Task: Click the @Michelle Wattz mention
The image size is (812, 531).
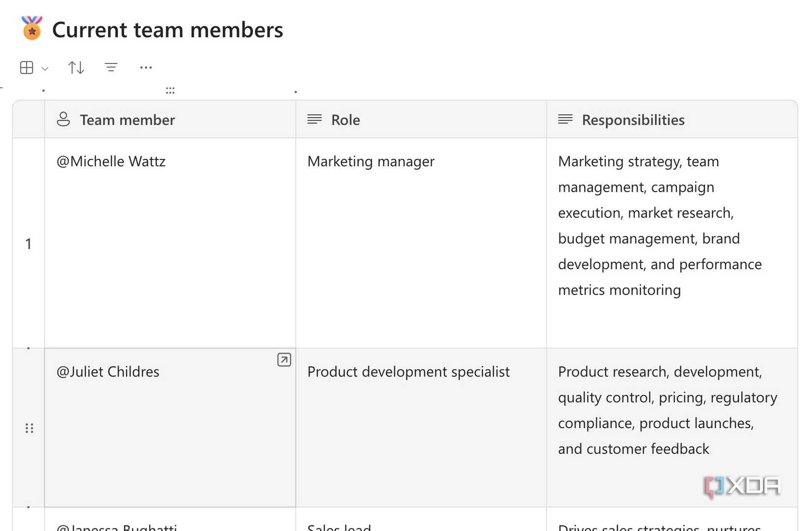Action: 111,161
